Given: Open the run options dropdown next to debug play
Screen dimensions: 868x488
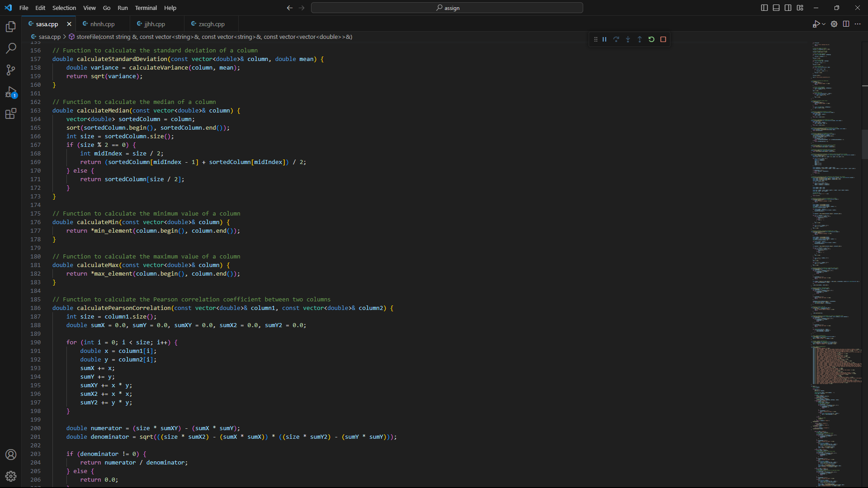Looking at the screenshot, I should (824, 24).
